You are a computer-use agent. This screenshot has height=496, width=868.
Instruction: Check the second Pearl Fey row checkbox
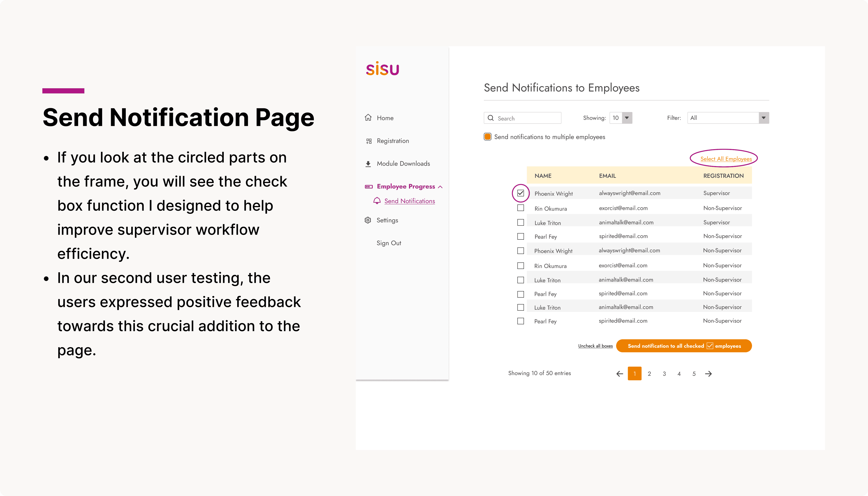click(x=521, y=294)
